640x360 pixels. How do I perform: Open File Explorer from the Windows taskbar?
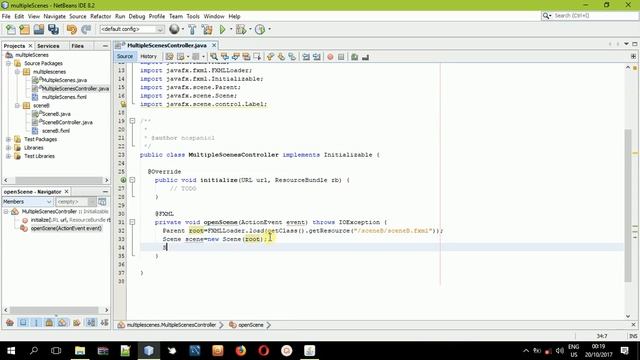click(80, 351)
